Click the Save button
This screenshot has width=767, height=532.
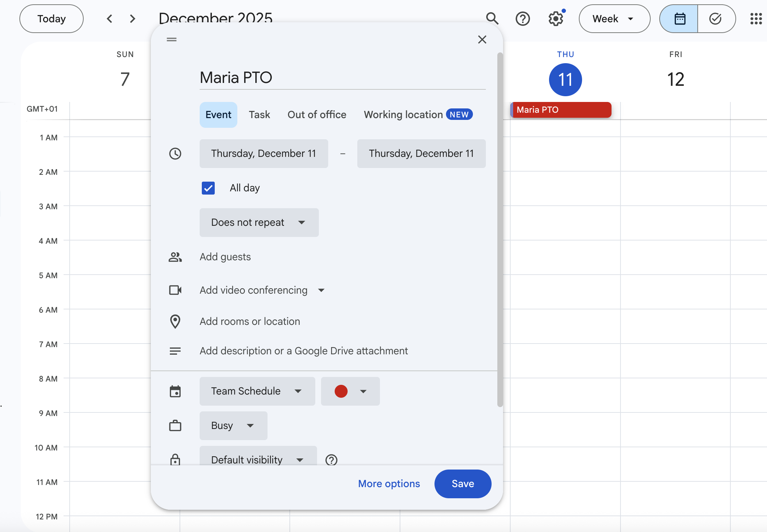click(462, 484)
